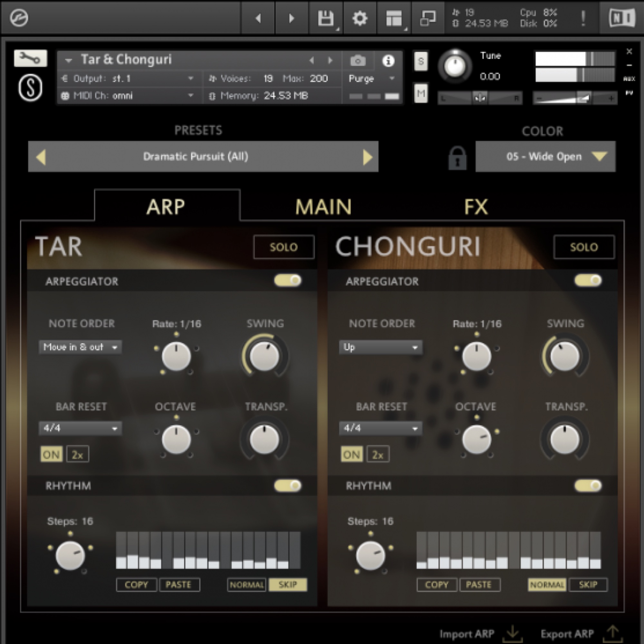The width and height of the screenshot is (644, 644).
Task: Open the workspace layout panel icon
Action: 394,18
